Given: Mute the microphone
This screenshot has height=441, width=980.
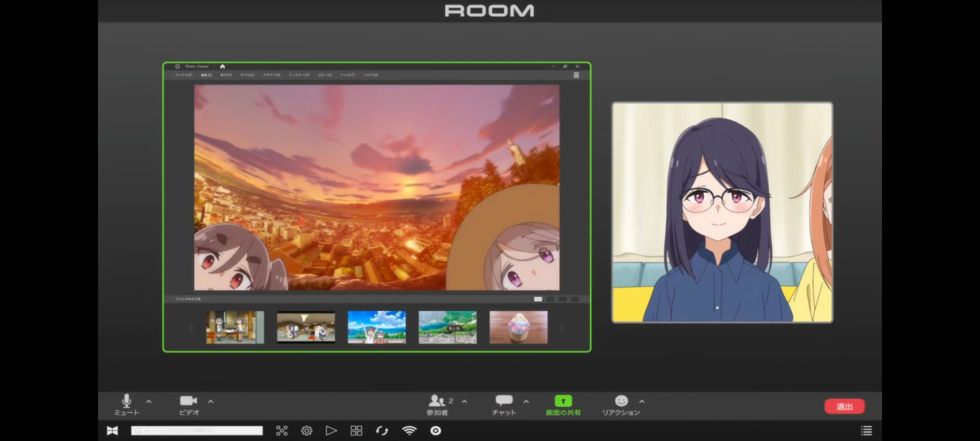Looking at the screenshot, I should pos(127,405).
